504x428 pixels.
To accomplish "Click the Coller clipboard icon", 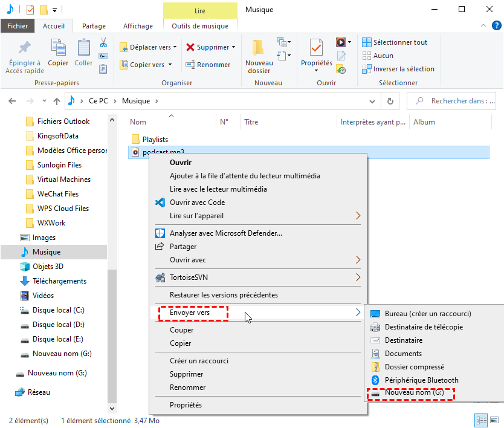I will pos(83,48).
